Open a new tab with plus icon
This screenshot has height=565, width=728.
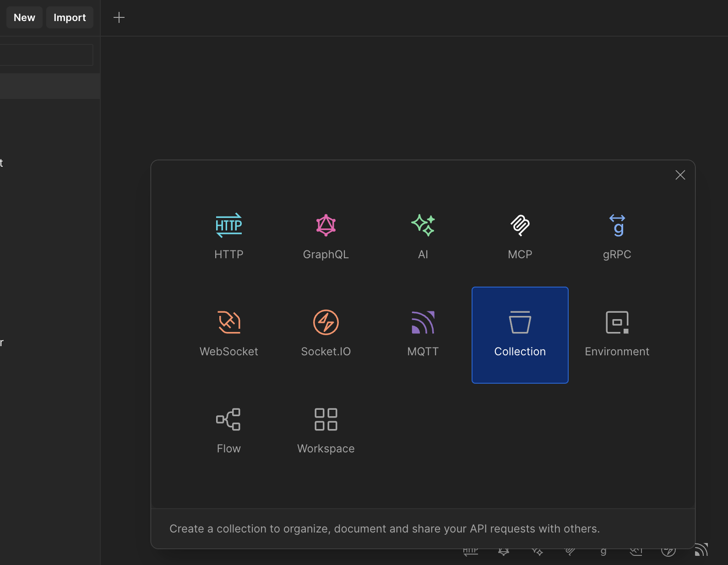tap(119, 17)
